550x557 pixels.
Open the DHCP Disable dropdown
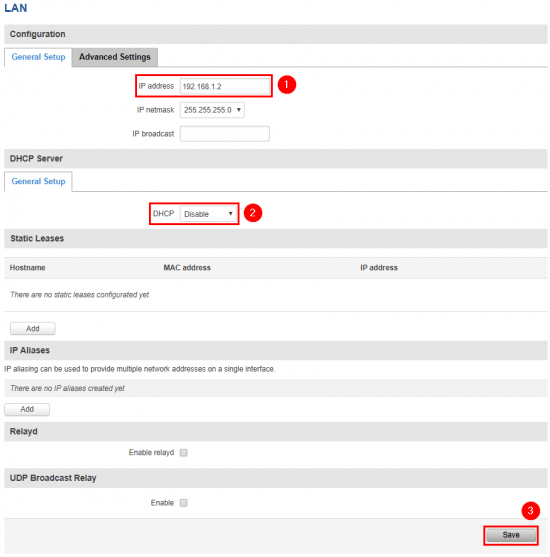click(208, 214)
